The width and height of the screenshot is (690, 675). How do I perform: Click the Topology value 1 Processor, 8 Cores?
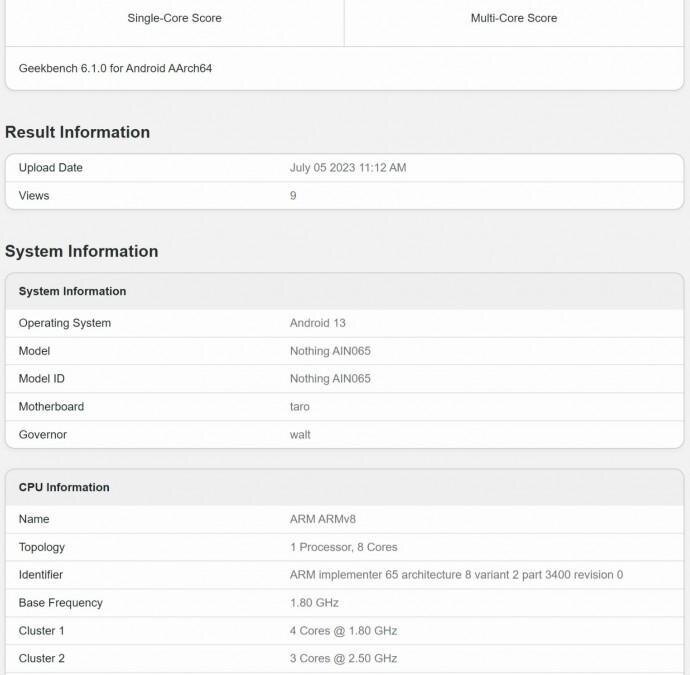(x=343, y=547)
